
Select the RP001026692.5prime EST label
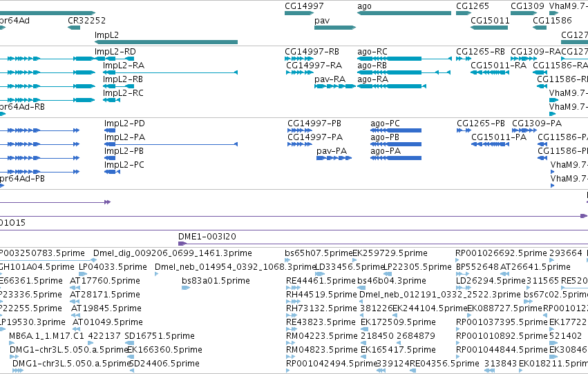(501, 253)
